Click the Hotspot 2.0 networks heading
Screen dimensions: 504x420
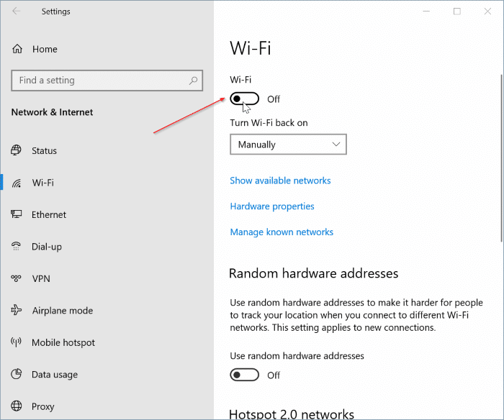pos(292,414)
